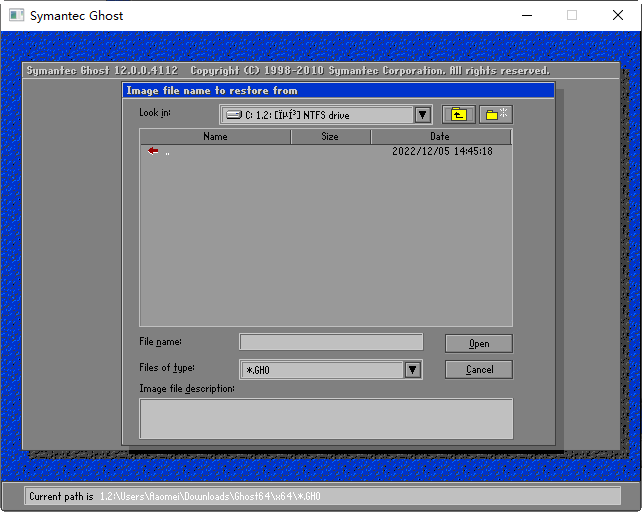Viewport: 642px width, 512px height.
Task: Sort files by the Size column header
Action: 330,137
